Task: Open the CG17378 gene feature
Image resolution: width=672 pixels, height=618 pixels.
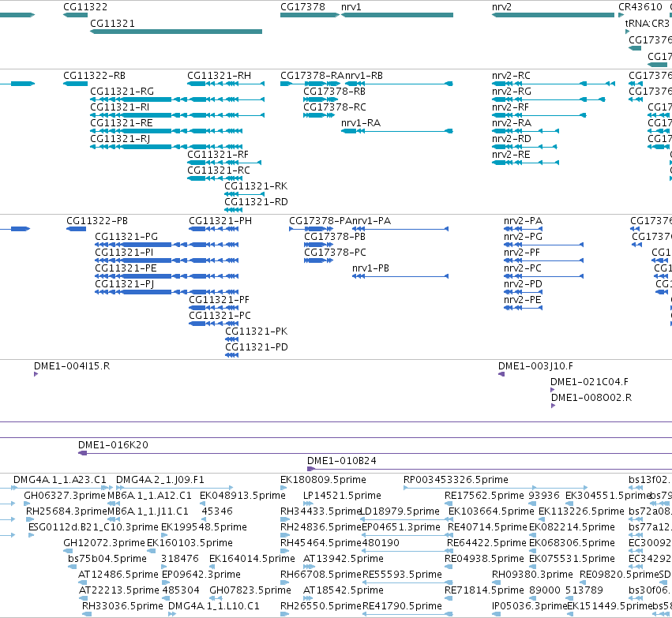Action: tap(310, 15)
